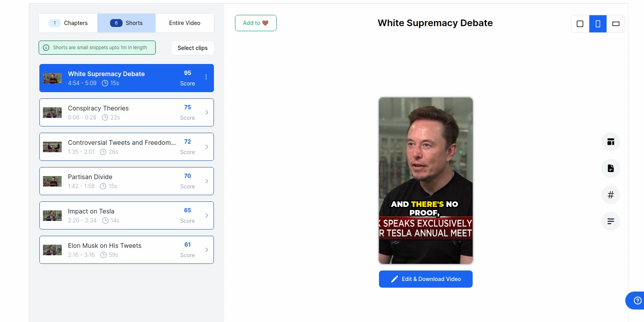Click the vertical video preview

tap(426, 181)
